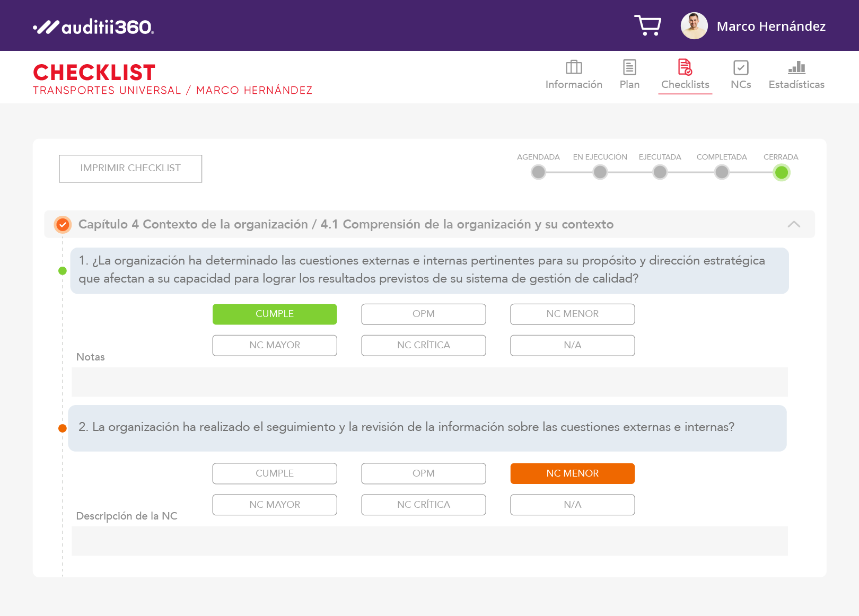Image resolution: width=859 pixels, height=616 pixels.
Task: Select OPM for question 1
Action: [423, 314]
